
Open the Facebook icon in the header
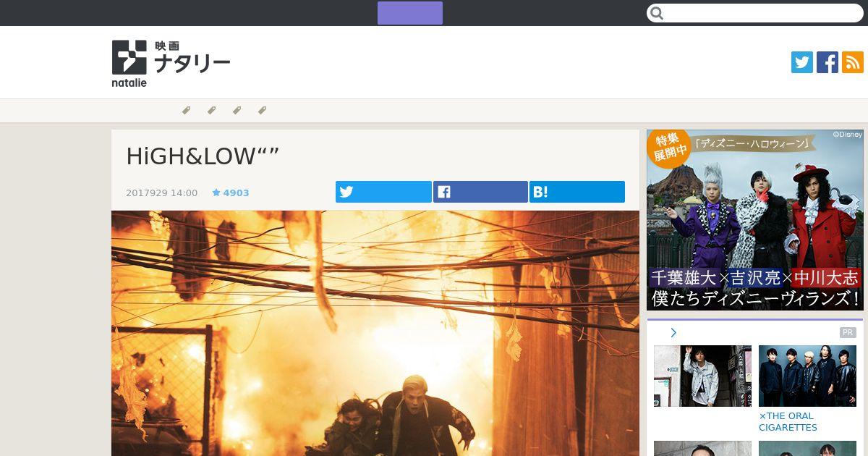point(827,62)
